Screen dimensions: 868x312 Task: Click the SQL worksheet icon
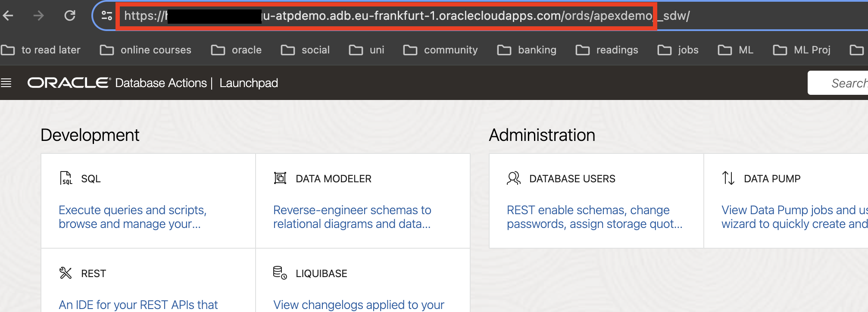coord(66,178)
